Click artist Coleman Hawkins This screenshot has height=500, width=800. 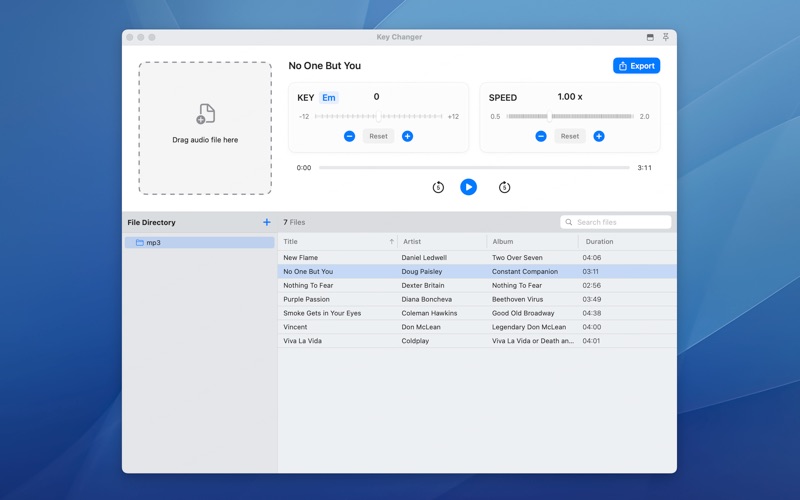(429, 313)
